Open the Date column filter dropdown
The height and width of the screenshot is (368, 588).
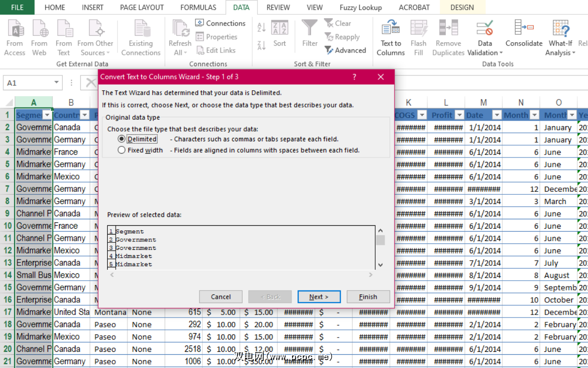(496, 115)
